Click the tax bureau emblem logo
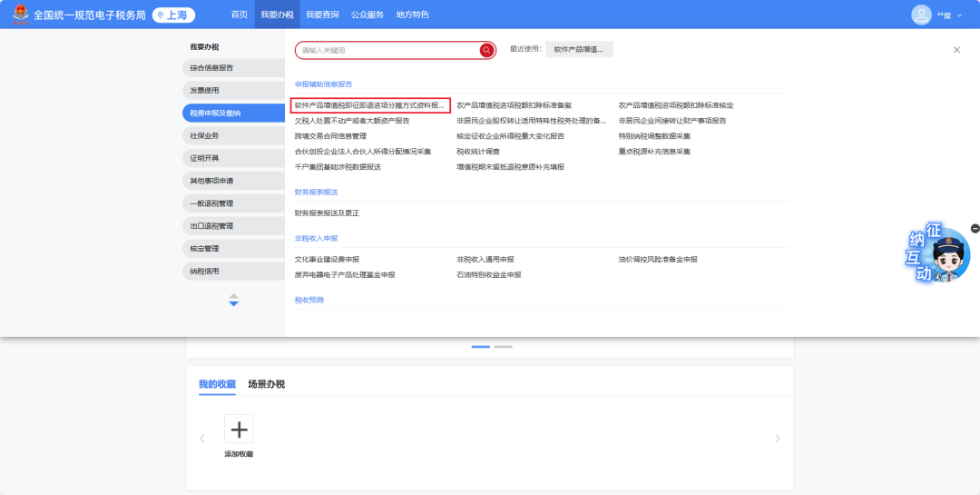 21,14
